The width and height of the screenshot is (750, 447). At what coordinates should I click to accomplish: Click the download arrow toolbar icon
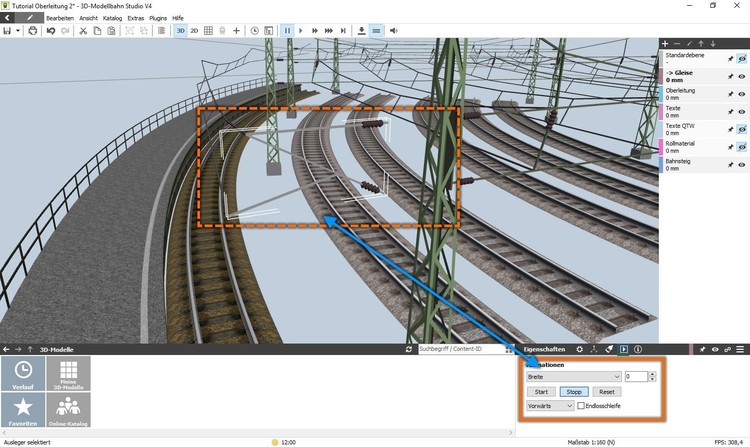(x=362, y=31)
